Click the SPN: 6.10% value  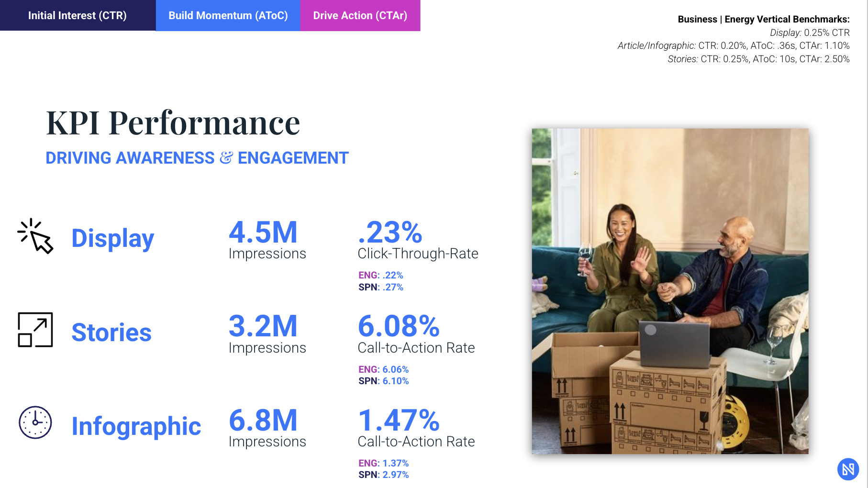point(384,381)
